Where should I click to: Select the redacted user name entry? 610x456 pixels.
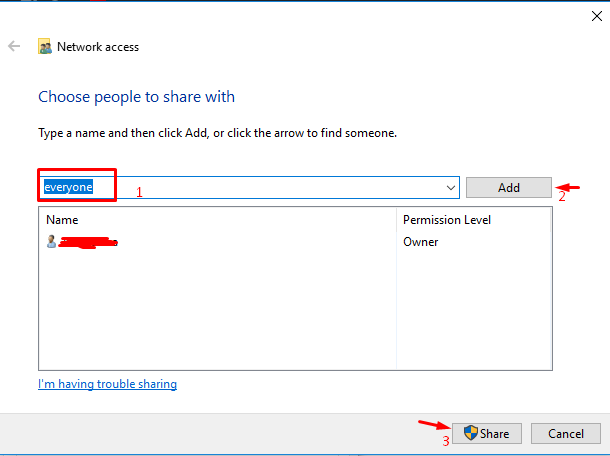(x=88, y=242)
